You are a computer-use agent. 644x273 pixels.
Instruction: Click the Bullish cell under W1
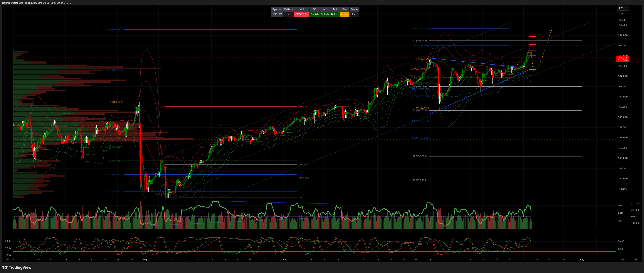pos(325,14)
